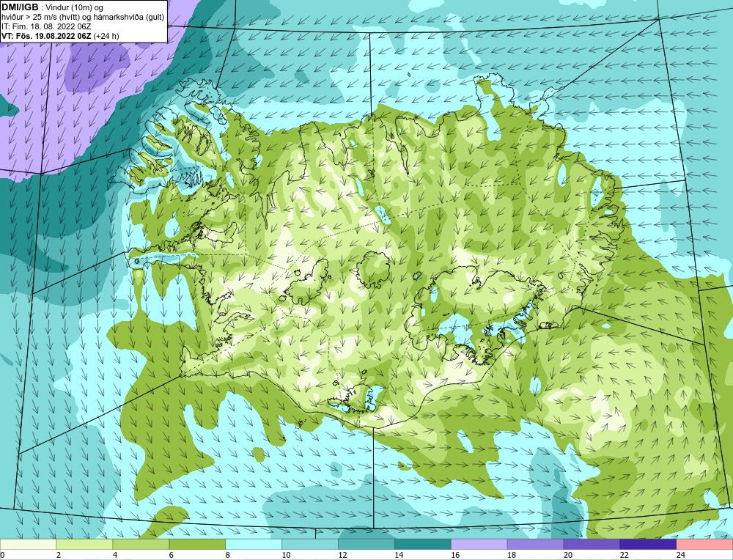The width and height of the screenshot is (733, 560).
Task: Click the dark teal 14–16 m/s legend swatch
Action: point(423,544)
